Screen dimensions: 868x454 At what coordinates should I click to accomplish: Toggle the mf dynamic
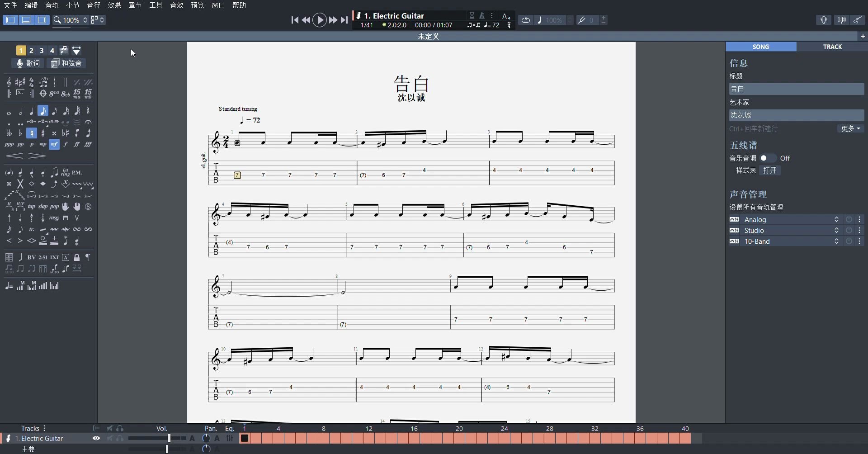pos(54,144)
